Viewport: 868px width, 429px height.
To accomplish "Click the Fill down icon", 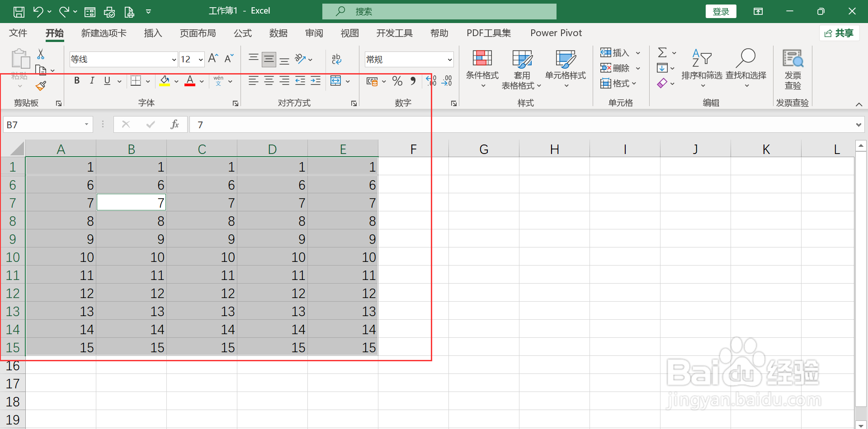I will pyautogui.click(x=662, y=68).
